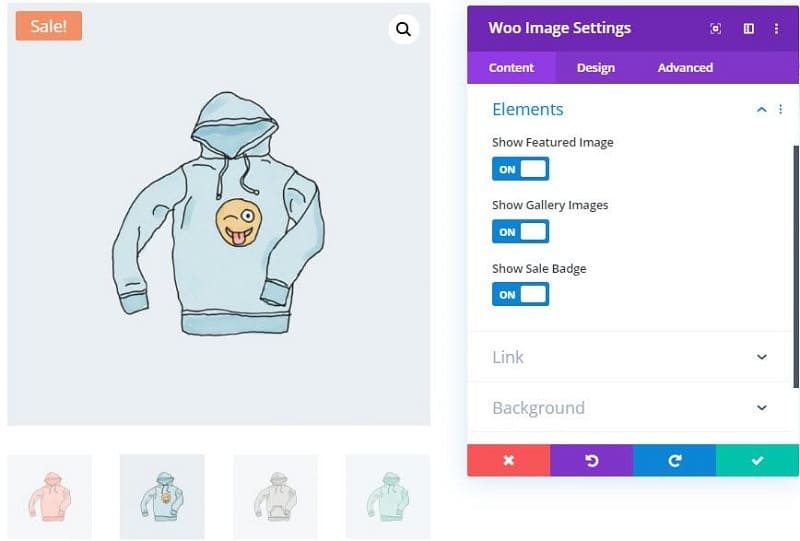Switch to the Design tab

tap(595, 67)
